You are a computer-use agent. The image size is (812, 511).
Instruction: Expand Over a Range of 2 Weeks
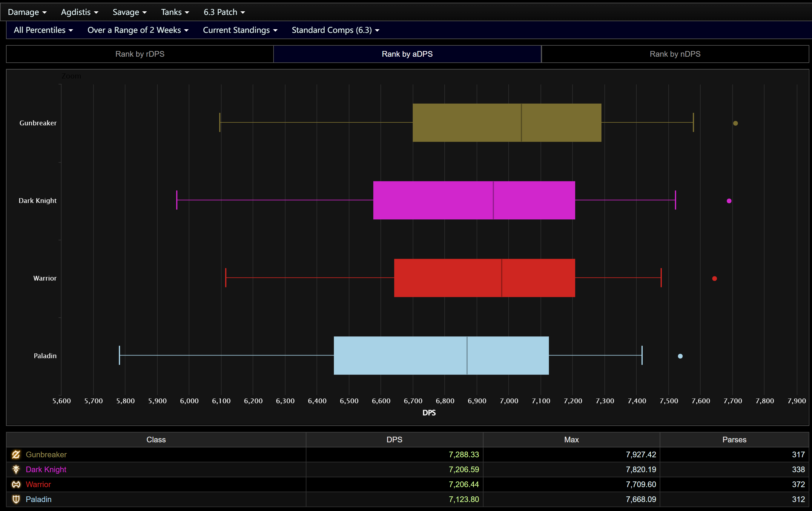tap(138, 30)
